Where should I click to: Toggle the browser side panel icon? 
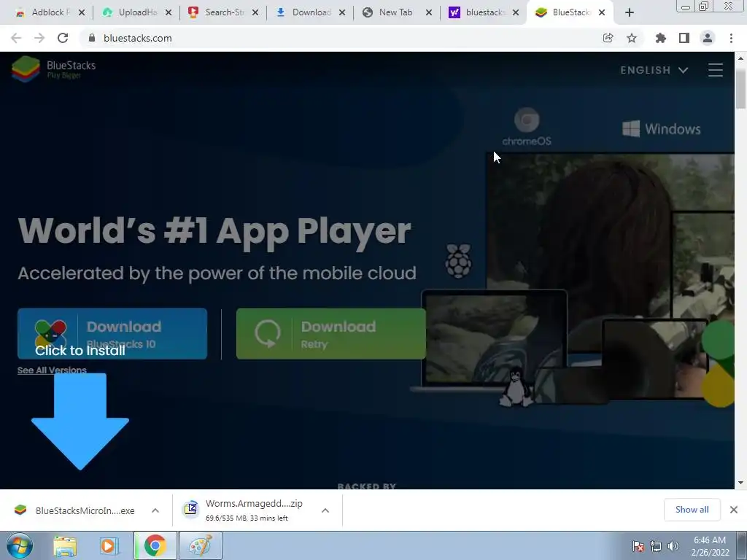tap(684, 38)
